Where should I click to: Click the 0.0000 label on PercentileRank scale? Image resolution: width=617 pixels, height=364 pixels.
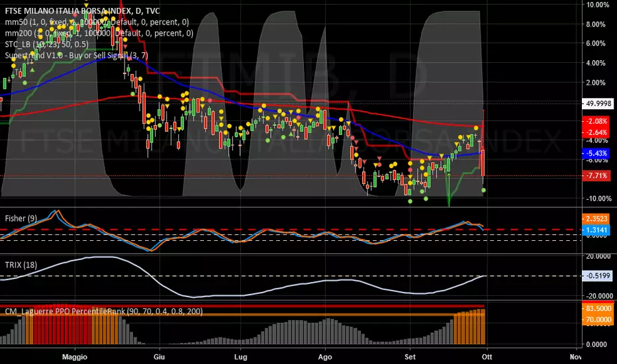click(x=596, y=344)
